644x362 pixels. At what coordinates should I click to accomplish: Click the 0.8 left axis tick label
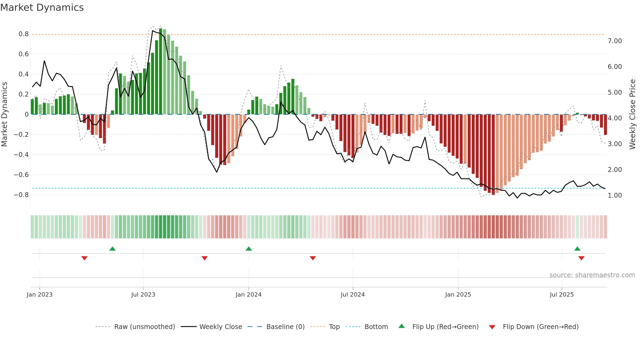pos(24,34)
